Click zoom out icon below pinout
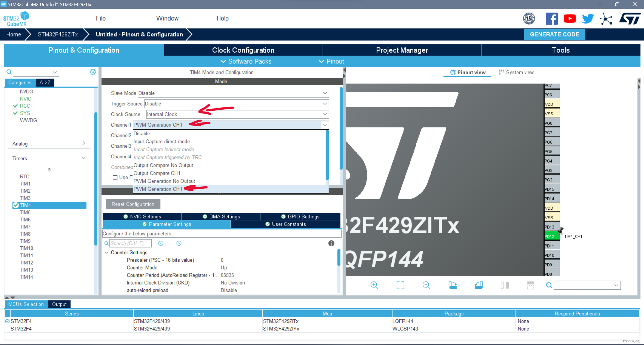The image size is (644, 345). pyautogui.click(x=426, y=285)
